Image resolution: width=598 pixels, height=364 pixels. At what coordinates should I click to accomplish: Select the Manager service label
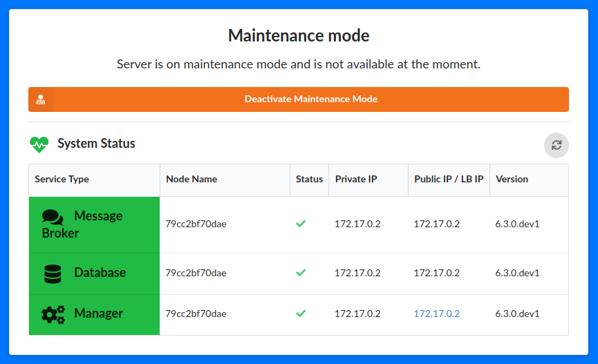point(98,314)
